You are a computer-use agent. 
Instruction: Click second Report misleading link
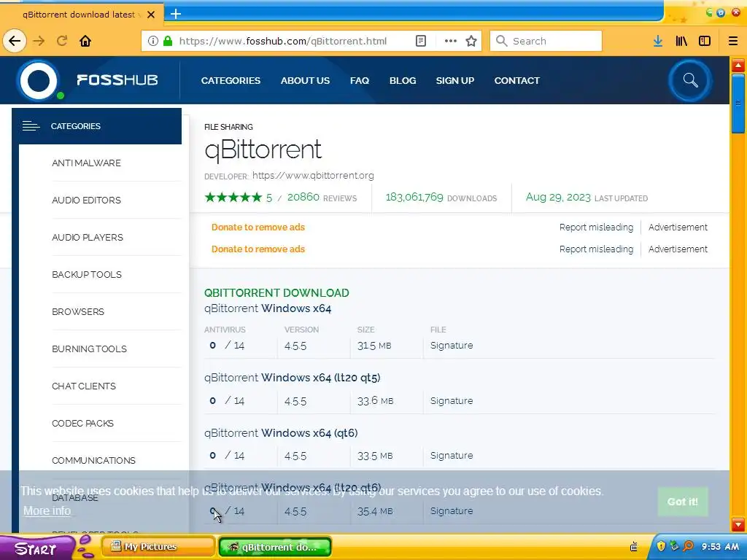click(597, 249)
